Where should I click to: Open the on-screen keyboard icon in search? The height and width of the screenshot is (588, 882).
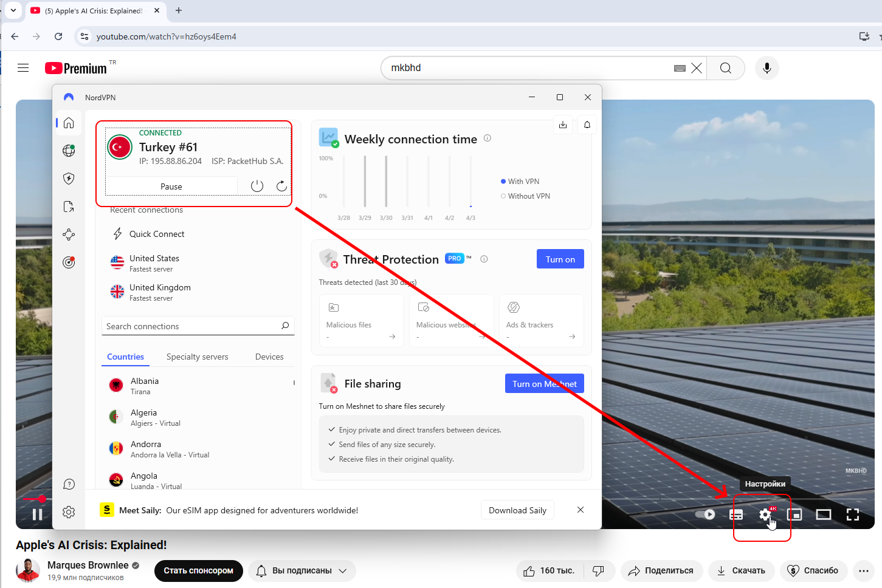680,68
